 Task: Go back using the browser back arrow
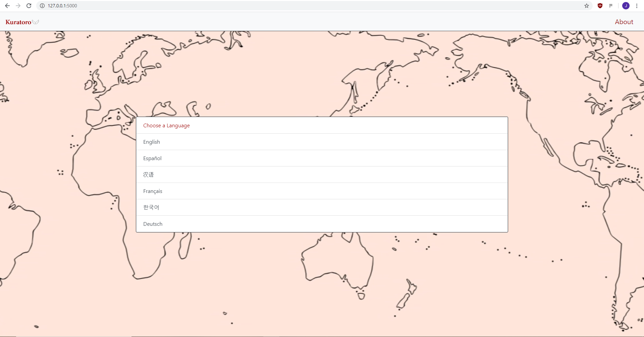pos(7,6)
